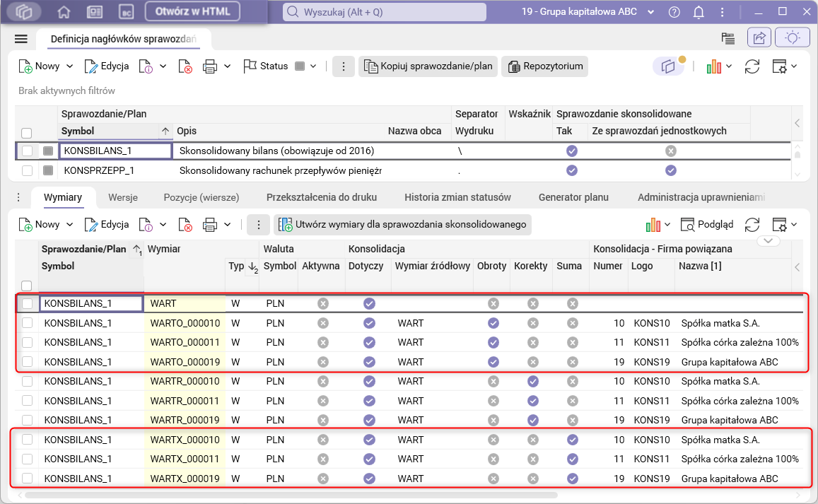Image resolution: width=818 pixels, height=504 pixels.
Task: Click the share icon beside the light bulb
Action: [x=760, y=38]
